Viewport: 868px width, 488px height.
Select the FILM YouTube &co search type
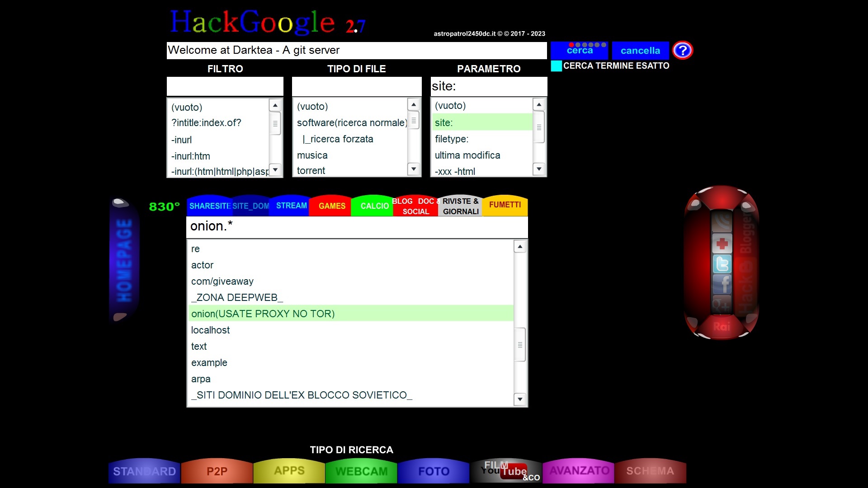(x=506, y=471)
